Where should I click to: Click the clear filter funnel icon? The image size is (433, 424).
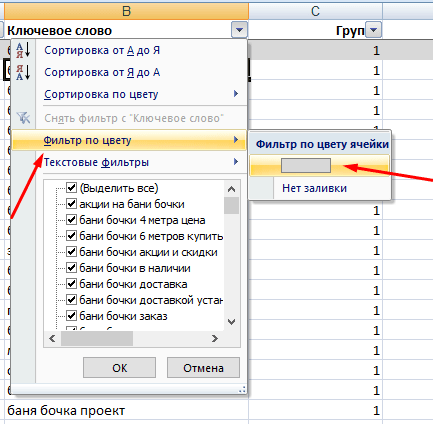(23, 118)
